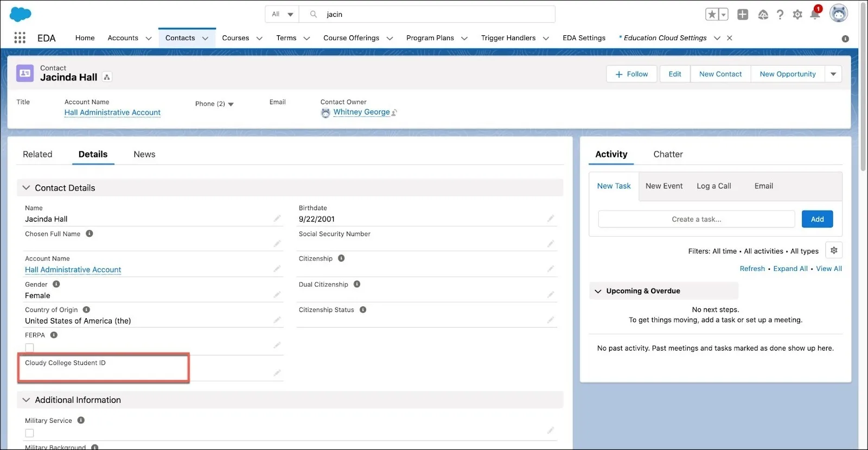The width and height of the screenshot is (868, 450).
Task: Open the Setup gear icon
Action: click(x=797, y=15)
